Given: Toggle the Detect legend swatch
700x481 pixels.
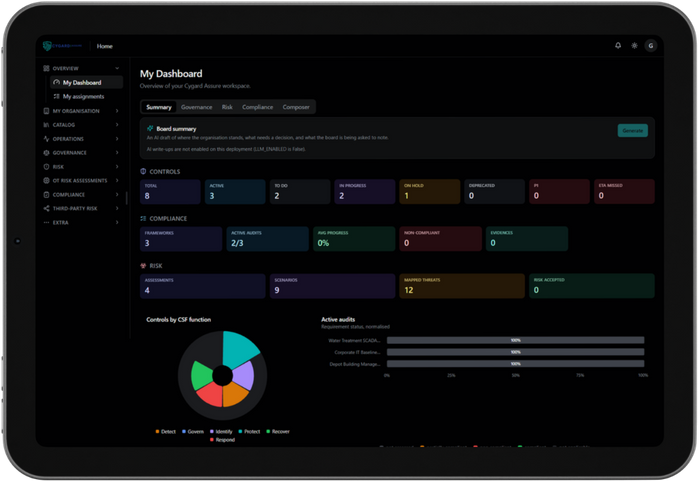Looking at the screenshot, I should (x=157, y=431).
